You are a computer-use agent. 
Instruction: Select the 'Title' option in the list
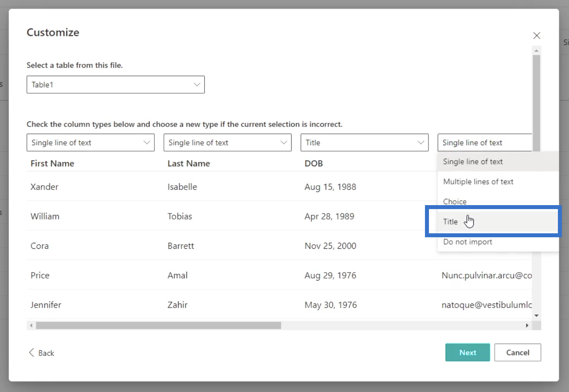point(450,222)
